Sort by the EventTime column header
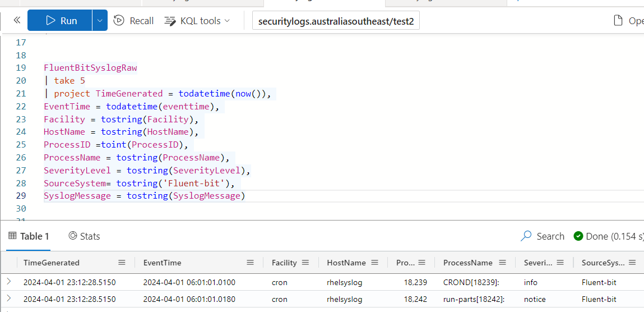The width and height of the screenshot is (644, 312). click(162, 263)
